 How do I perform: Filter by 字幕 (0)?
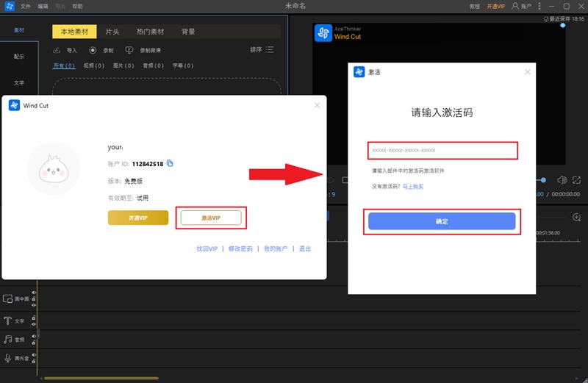point(183,65)
